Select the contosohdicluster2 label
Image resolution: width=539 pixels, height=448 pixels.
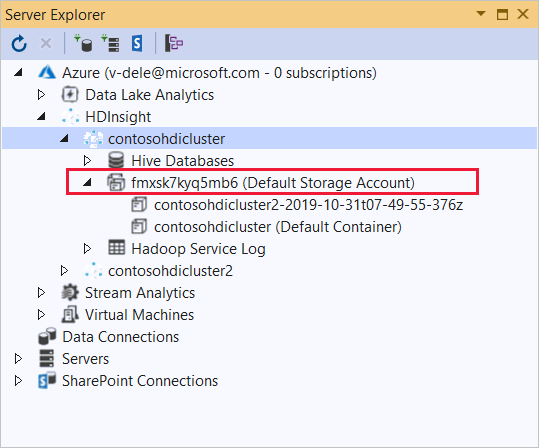tap(170, 271)
